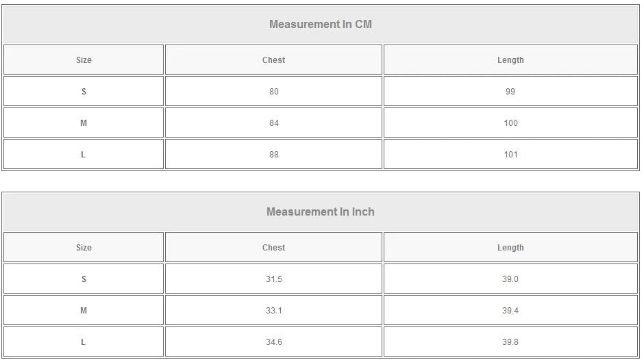644x360 pixels.
Task: Select the chest value 84 cell
Action: (273, 123)
